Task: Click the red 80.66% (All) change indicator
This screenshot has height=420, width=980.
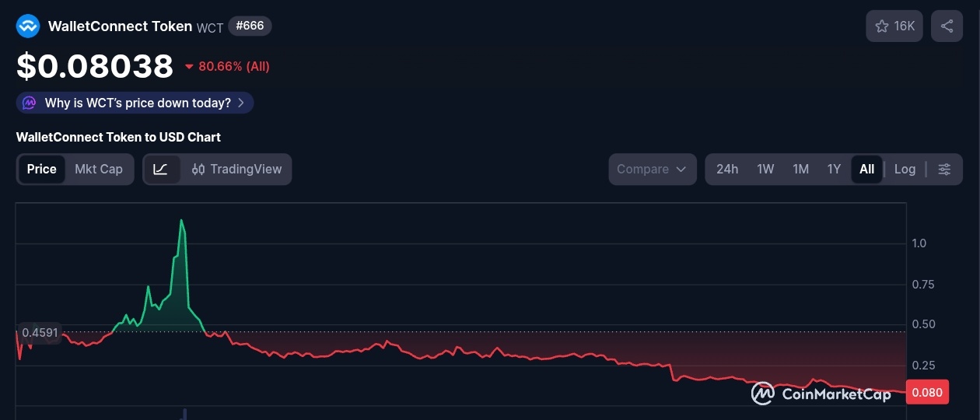Action: pos(227,66)
